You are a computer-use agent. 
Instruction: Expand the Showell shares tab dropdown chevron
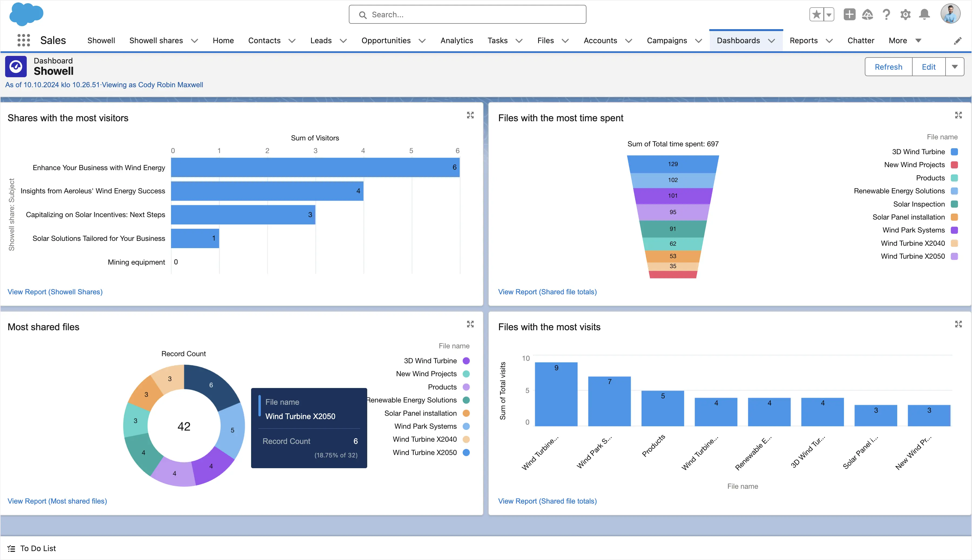[x=195, y=41]
